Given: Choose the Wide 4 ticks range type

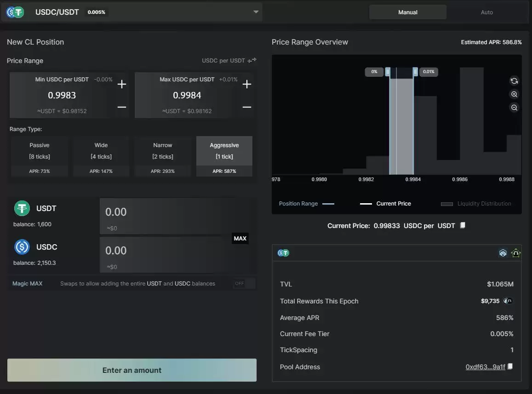Looking at the screenshot, I should pyautogui.click(x=101, y=156).
